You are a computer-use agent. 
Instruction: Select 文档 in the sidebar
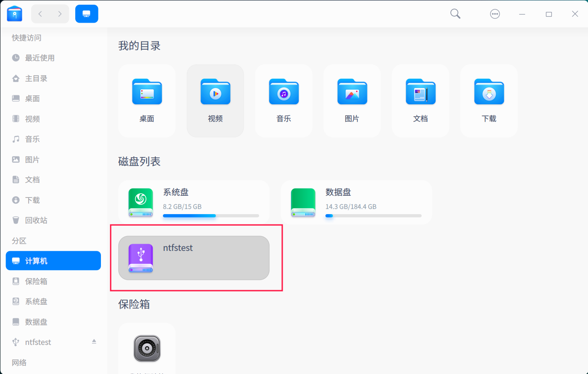point(53,180)
